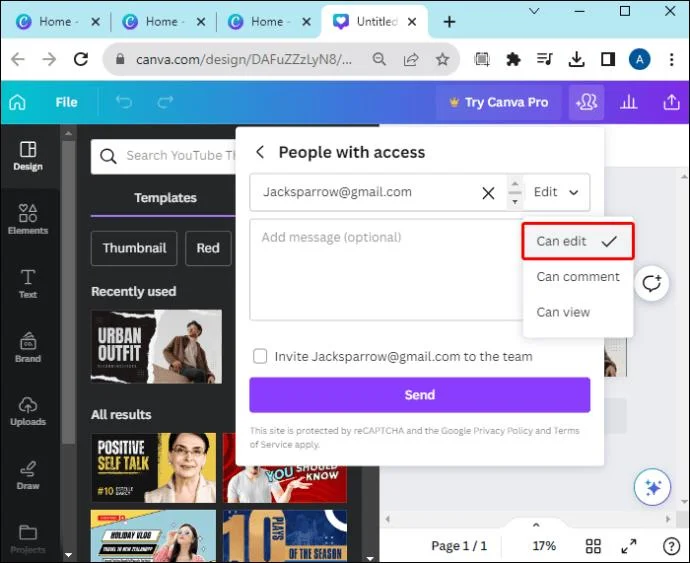
Task: Open the Design panel
Action: click(28, 156)
